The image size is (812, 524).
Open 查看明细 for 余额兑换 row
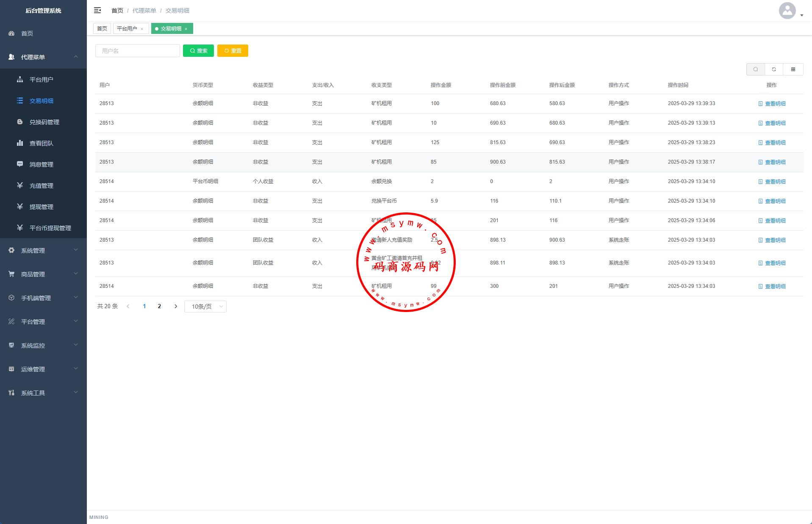pyautogui.click(x=772, y=182)
